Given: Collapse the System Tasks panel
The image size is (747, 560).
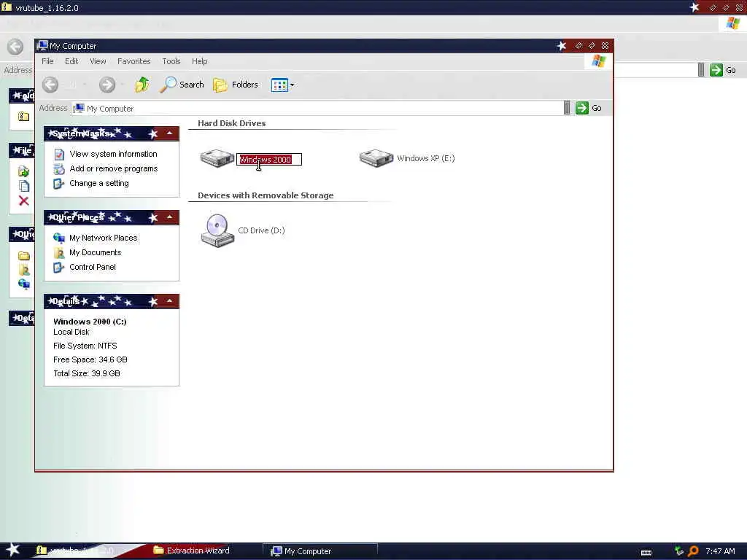Looking at the screenshot, I should [x=169, y=133].
